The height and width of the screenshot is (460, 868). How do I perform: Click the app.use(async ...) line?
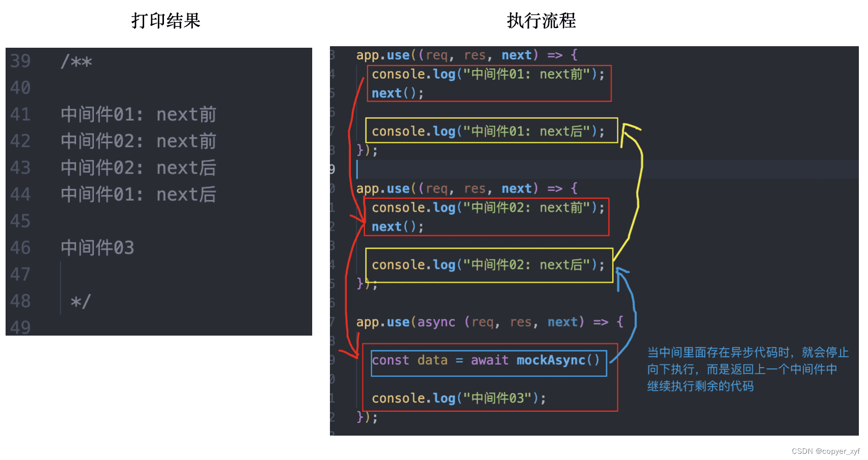[489, 322]
